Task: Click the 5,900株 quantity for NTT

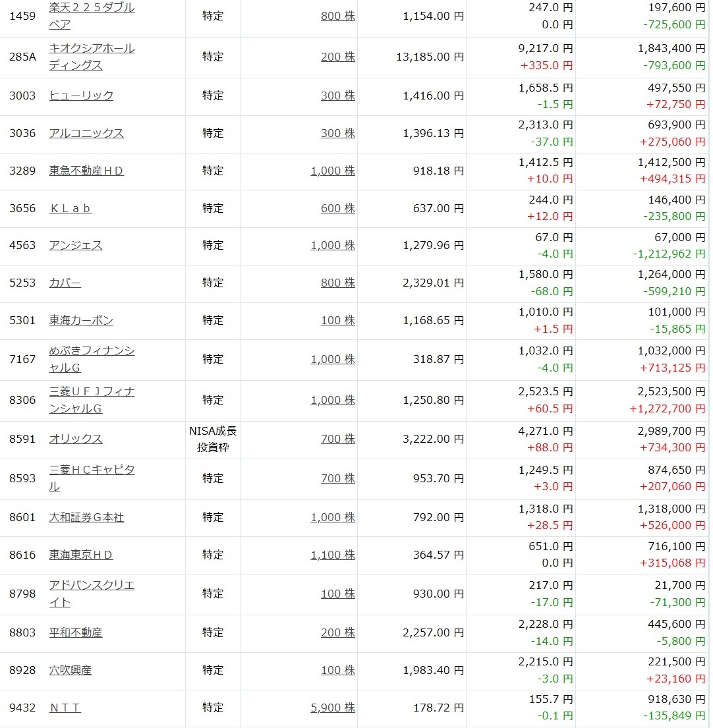Action: click(333, 708)
